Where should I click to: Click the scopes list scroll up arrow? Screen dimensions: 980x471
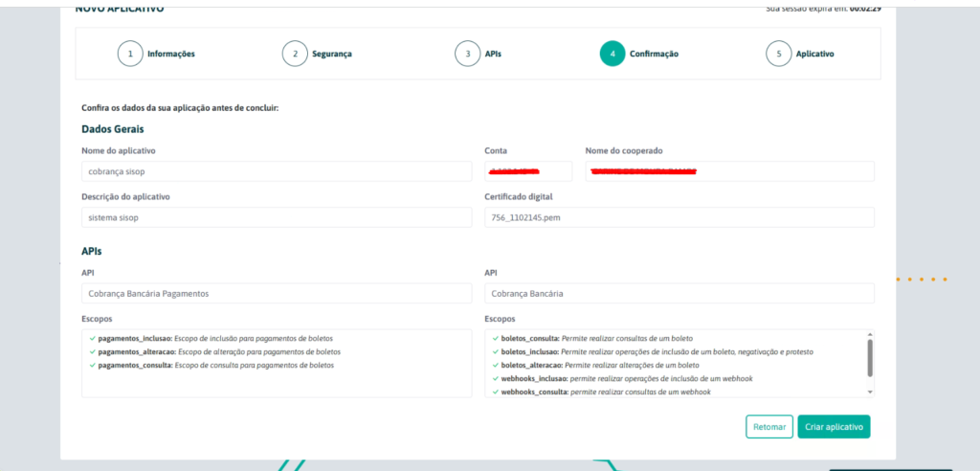(870, 335)
